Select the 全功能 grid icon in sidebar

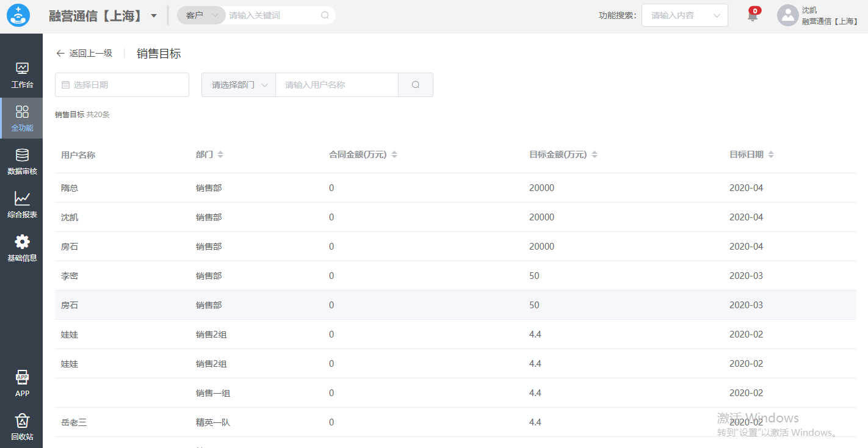pyautogui.click(x=22, y=112)
